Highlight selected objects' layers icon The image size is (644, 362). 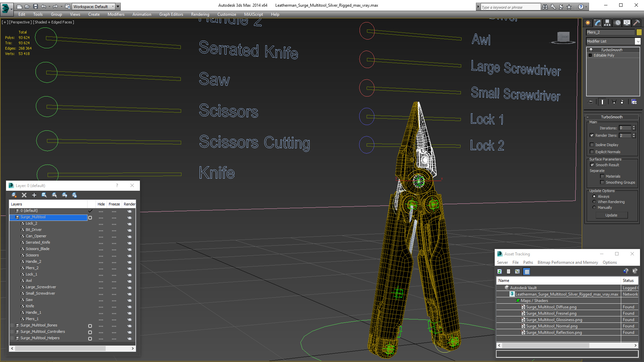[x=54, y=195]
